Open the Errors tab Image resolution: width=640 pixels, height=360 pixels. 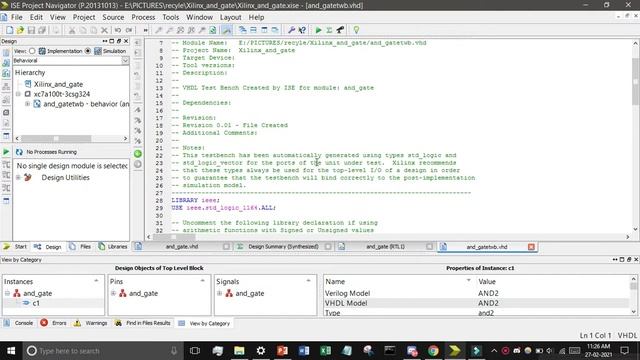pos(54,323)
